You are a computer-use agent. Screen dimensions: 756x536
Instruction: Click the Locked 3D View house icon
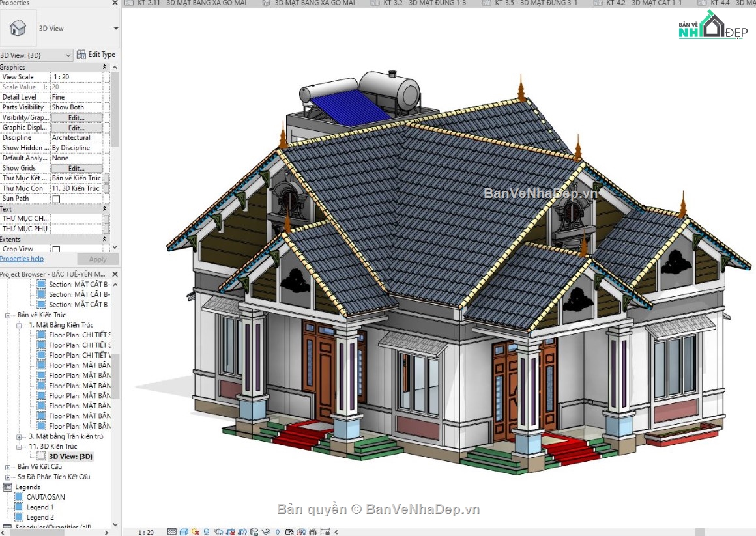click(254, 531)
